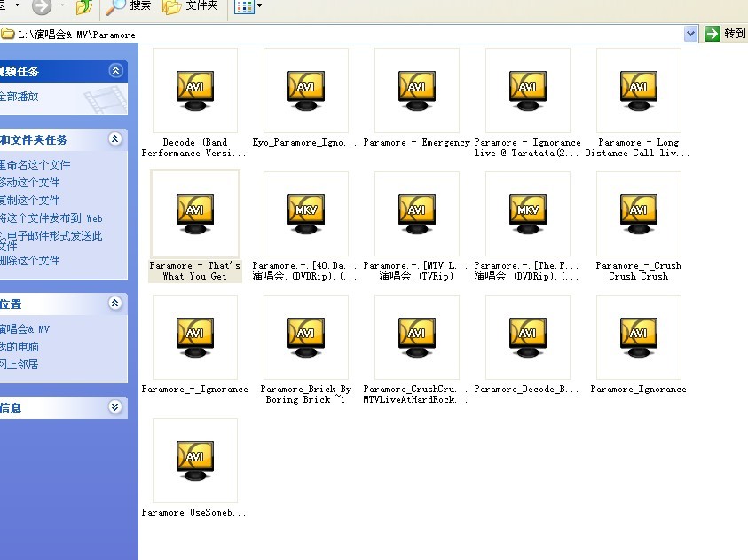Click the green Go arrow button

point(713,34)
